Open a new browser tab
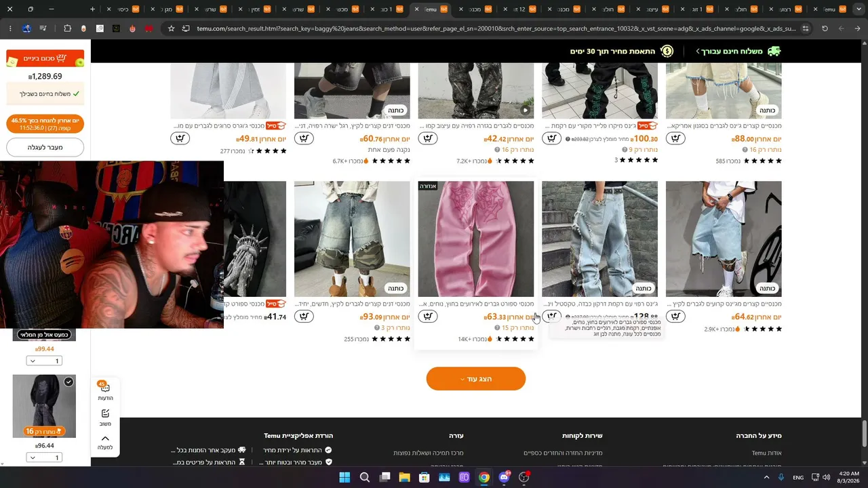 click(92, 9)
